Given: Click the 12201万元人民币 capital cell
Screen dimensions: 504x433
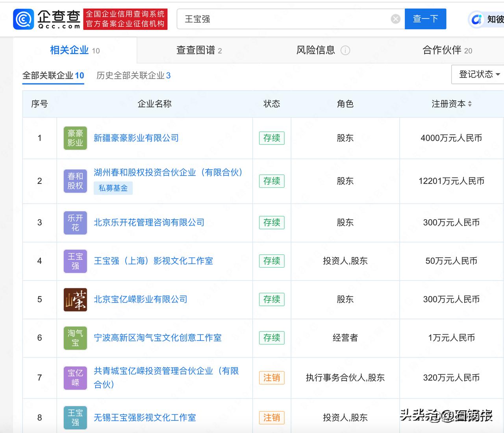Looking at the screenshot, I should click(x=451, y=181).
